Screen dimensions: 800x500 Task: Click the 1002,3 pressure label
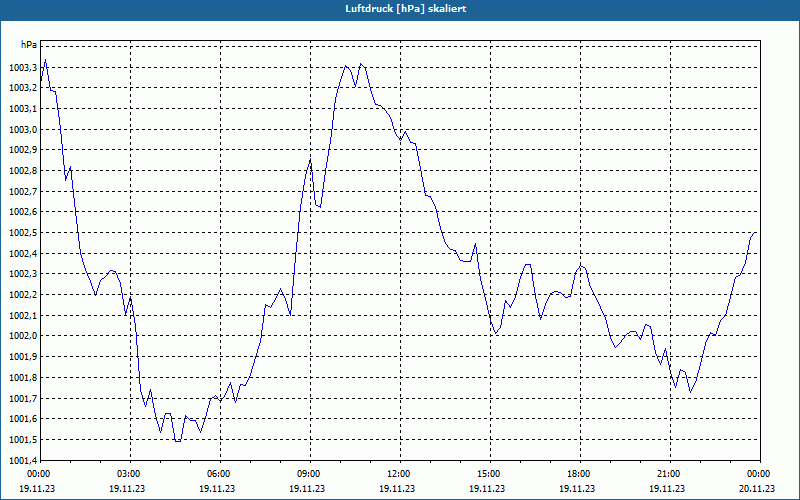[23, 274]
